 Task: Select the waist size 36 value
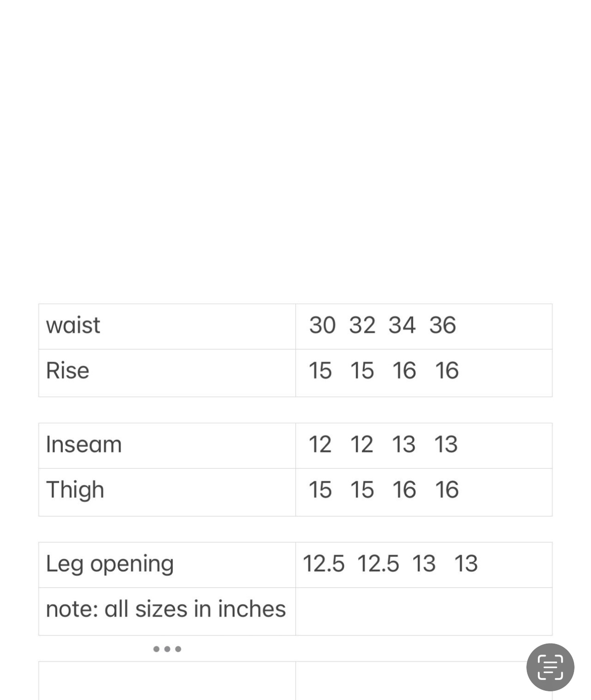pyautogui.click(x=443, y=325)
